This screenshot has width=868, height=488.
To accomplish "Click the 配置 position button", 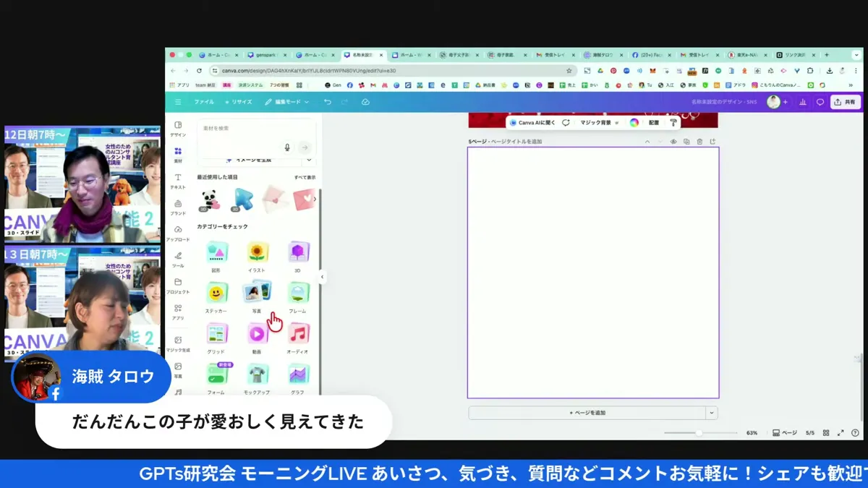I will click(654, 123).
